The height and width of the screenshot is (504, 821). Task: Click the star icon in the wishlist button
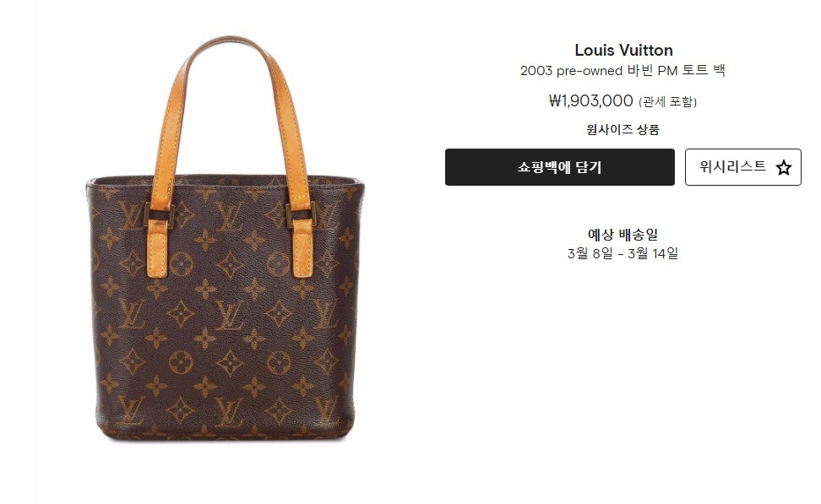[x=783, y=168]
